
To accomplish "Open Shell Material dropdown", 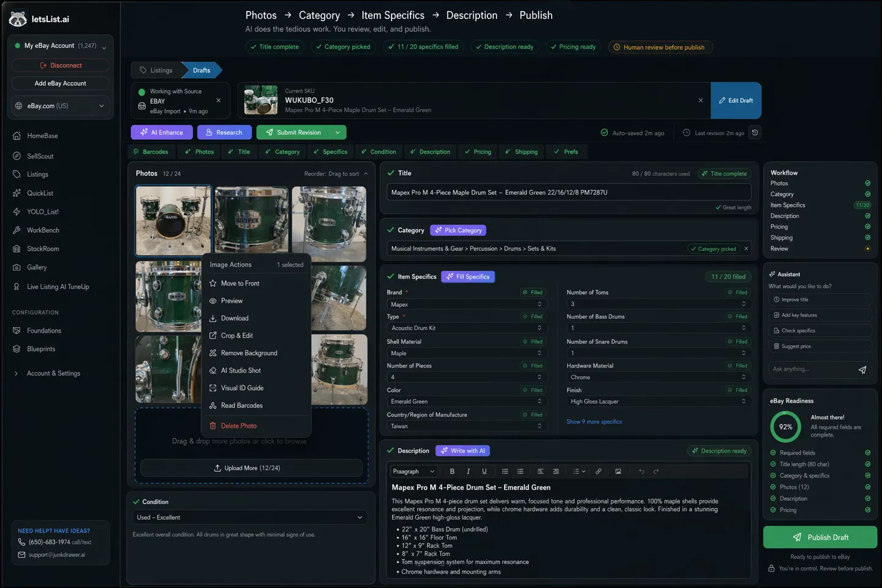I will pyautogui.click(x=466, y=353).
